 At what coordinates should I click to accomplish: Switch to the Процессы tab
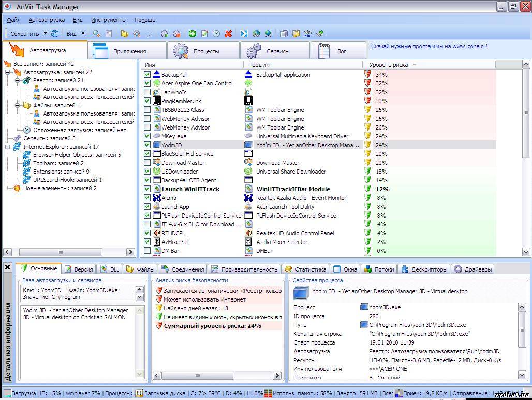coord(203,51)
